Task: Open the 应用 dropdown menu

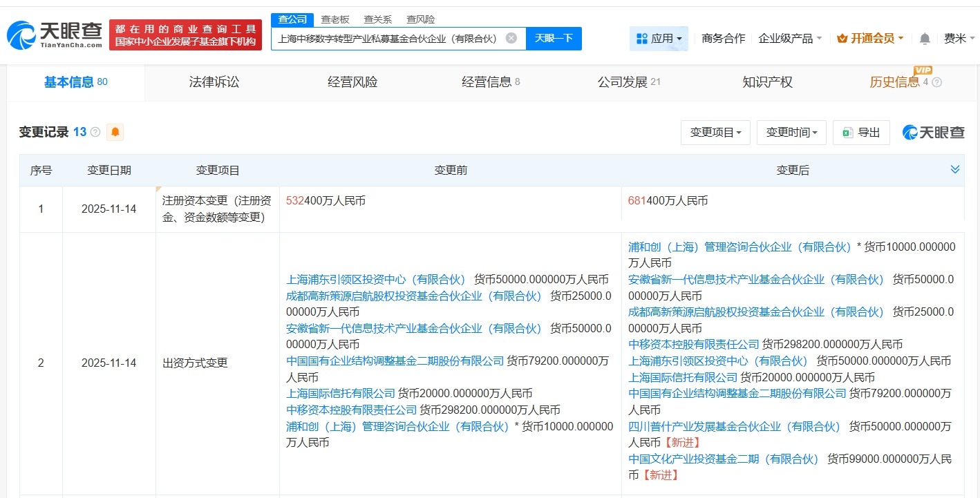Action: point(659,39)
